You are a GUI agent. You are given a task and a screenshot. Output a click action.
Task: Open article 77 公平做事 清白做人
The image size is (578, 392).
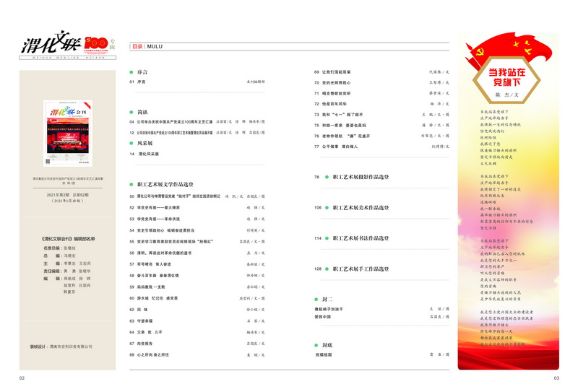[x=340, y=147]
